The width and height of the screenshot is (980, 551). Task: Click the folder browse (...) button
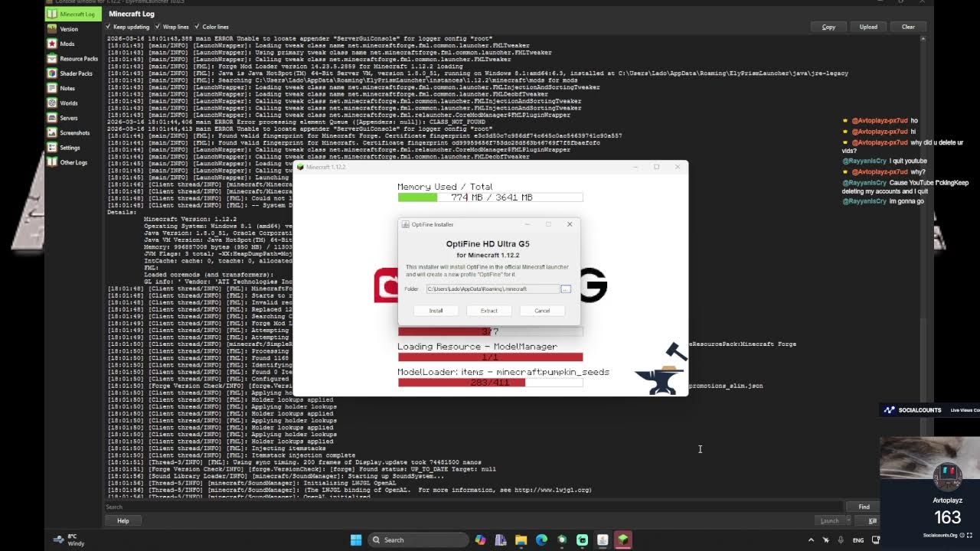click(566, 289)
